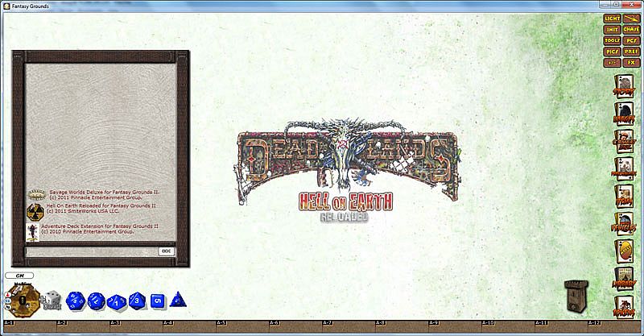Image resolution: width=644 pixels, height=336 pixels.
Task: Pick the blue d12 die
Action: point(97,301)
